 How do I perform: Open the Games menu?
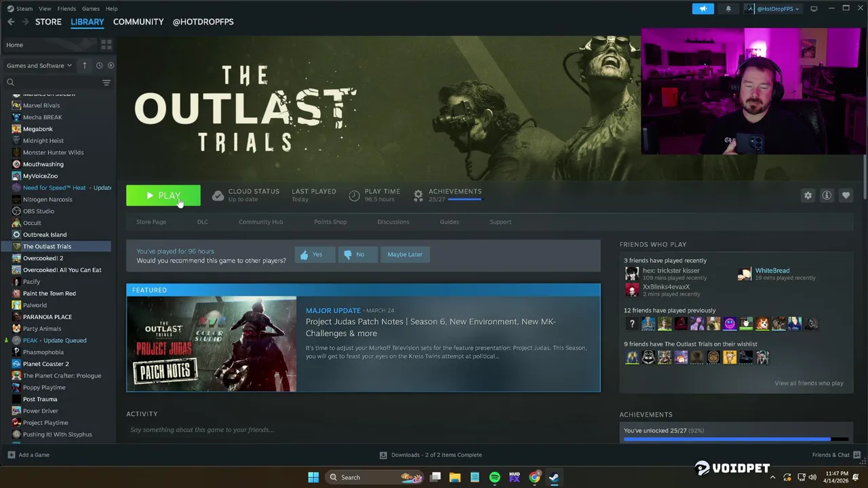tap(91, 9)
